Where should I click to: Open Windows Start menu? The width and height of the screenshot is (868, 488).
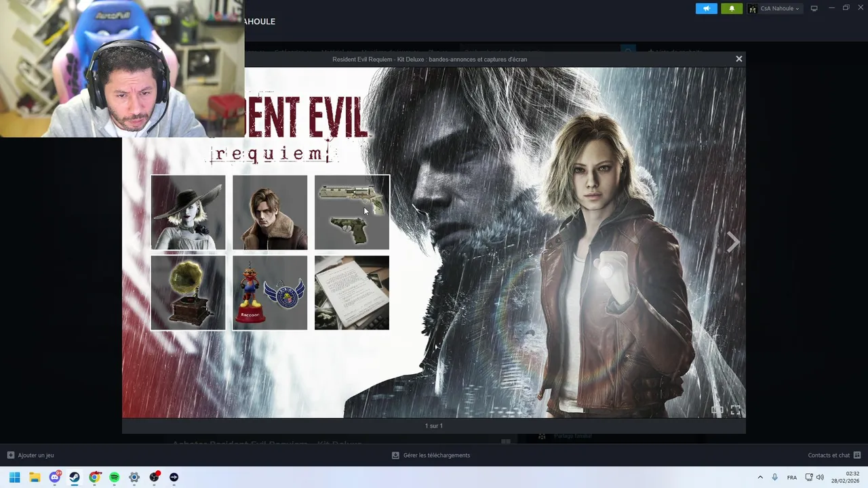click(x=14, y=477)
